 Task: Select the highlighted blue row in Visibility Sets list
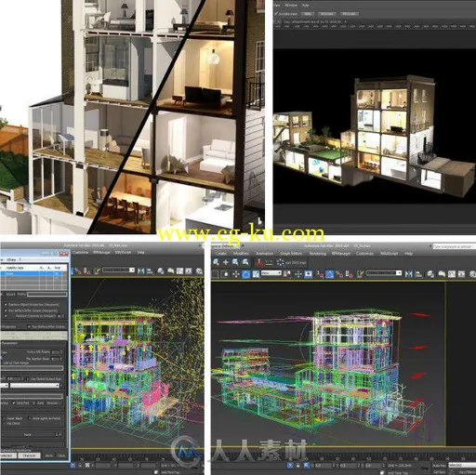click(x=31, y=273)
